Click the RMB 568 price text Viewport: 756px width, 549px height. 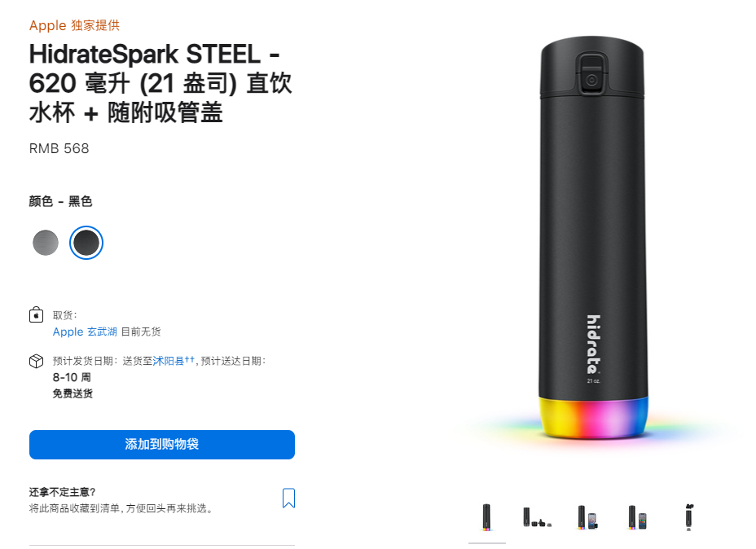(59, 148)
